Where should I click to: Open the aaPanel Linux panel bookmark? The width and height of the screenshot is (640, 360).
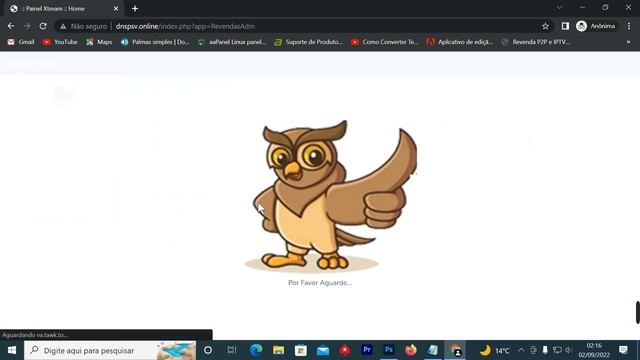click(231, 42)
